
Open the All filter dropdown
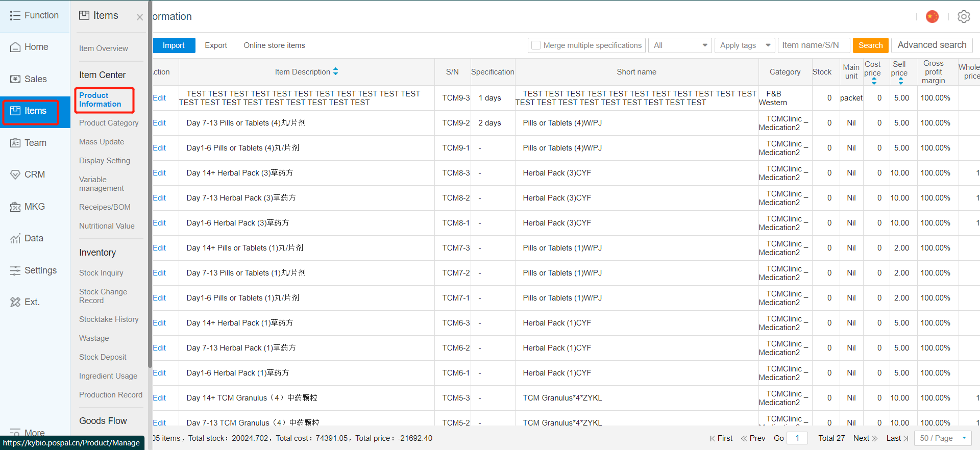click(x=680, y=45)
